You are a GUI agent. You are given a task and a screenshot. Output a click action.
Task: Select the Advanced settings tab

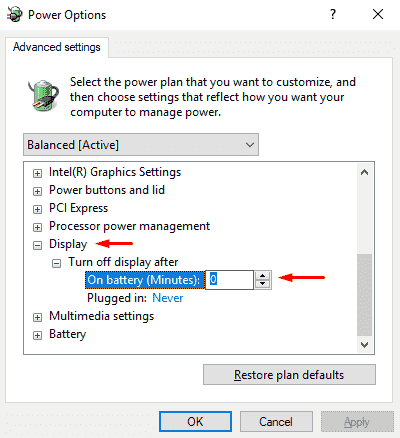[57, 47]
